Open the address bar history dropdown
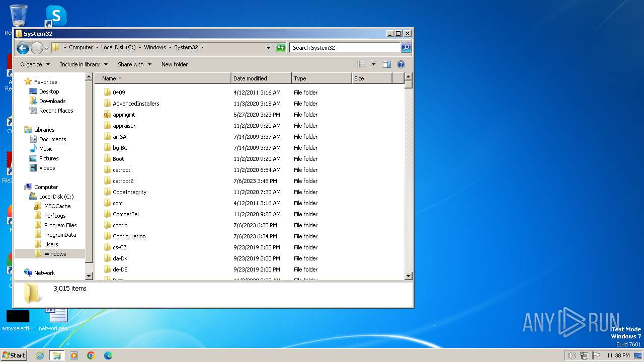Viewport: 644px width, 362px height. tap(268, 48)
